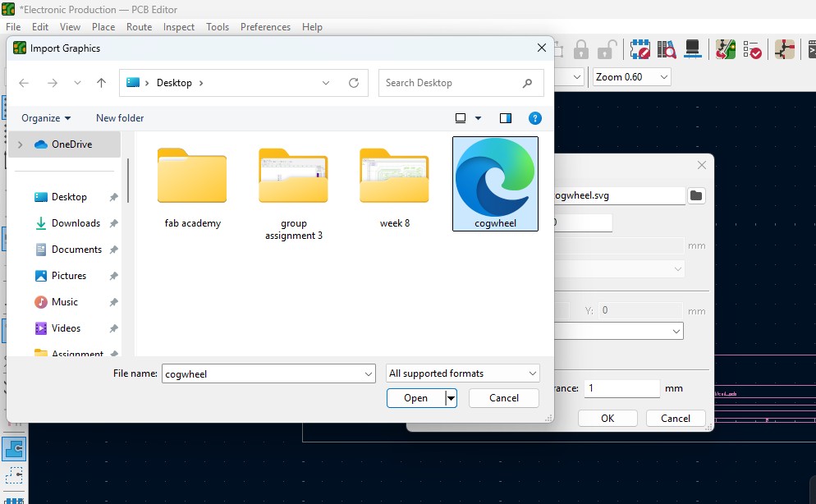Viewport: 816px width, 504px height.
Task: Open the Help menu
Action: (x=312, y=27)
